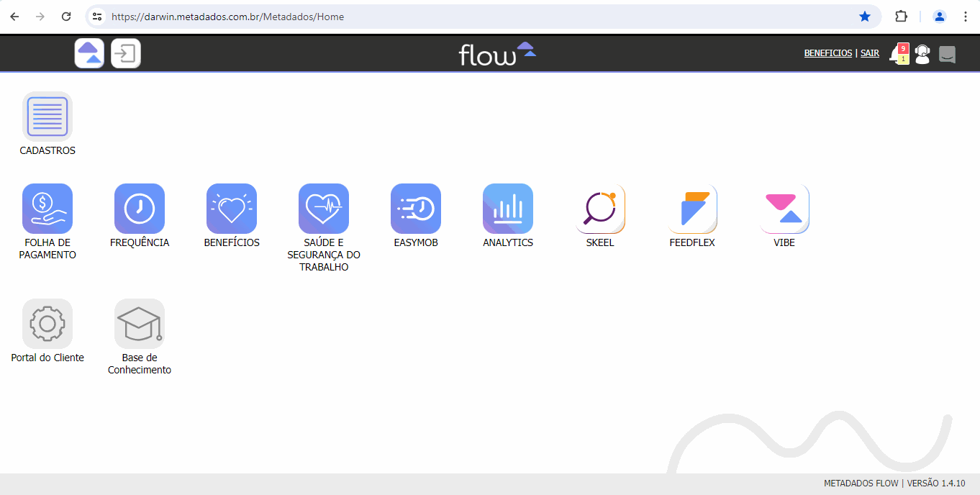Launch the SKEEL app
980x495 pixels.
pyautogui.click(x=600, y=209)
